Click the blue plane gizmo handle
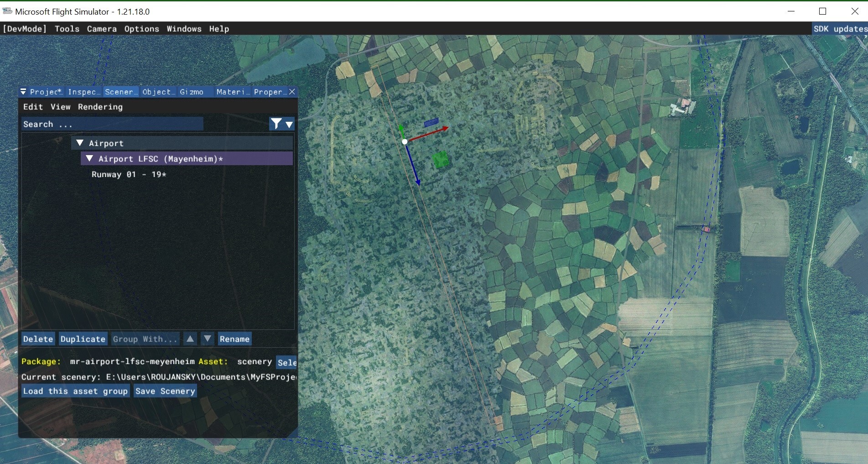The image size is (868, 464). (x=431, y=122)
